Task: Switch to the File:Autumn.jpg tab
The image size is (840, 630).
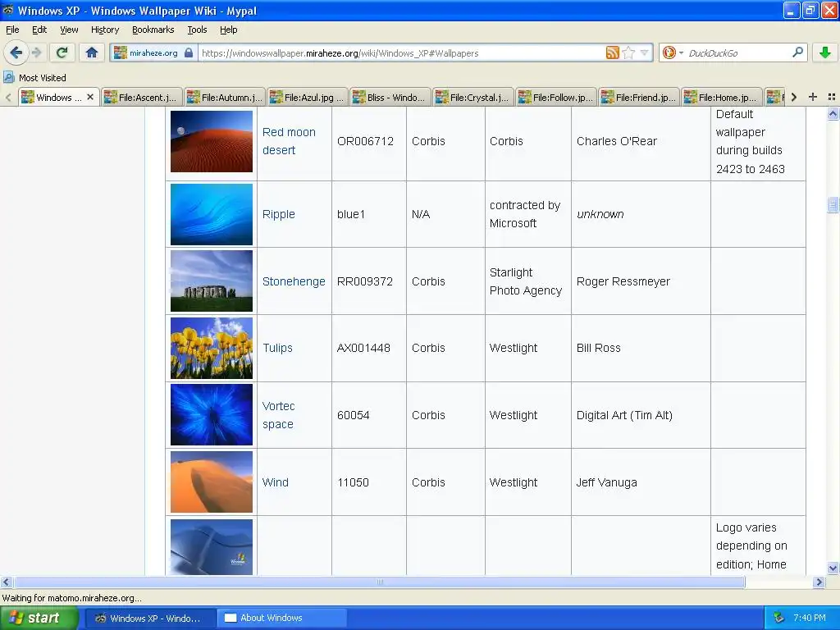Action: [225, 98]
